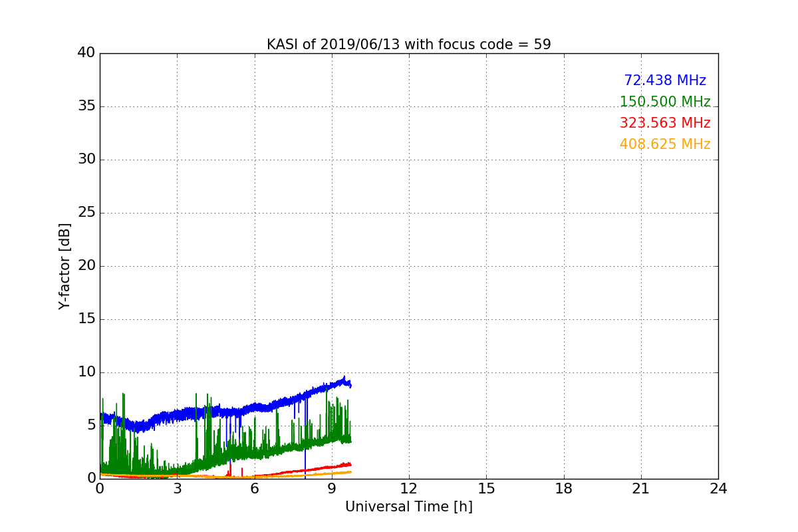Click x-axis tick label 3
This screenshot has height=532, width=798.
pos(177,489)
